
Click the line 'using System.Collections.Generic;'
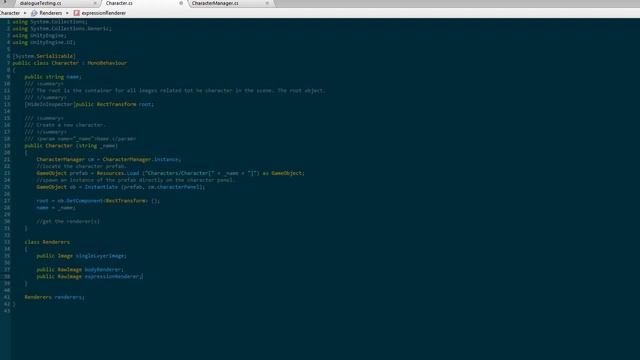coord(62,29)
